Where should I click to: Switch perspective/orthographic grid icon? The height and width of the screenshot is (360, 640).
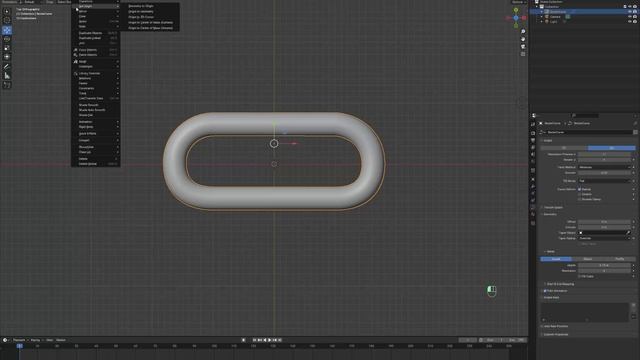[523, 54]
